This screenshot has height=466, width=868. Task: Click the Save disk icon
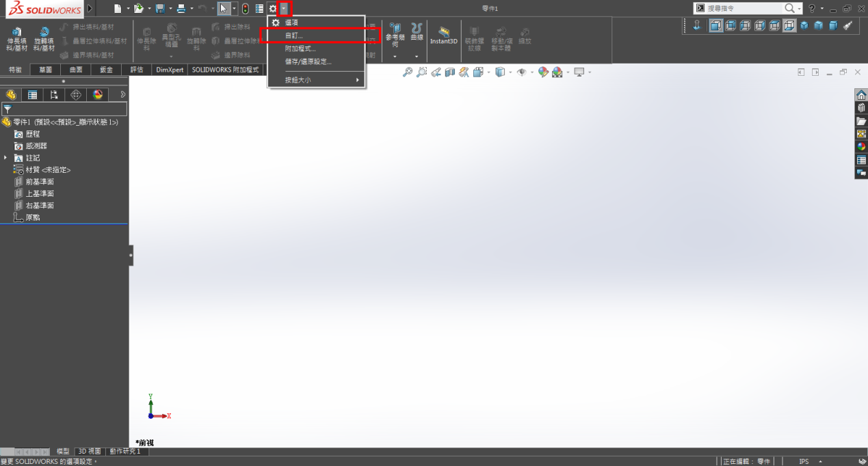[x=160, y=8]
